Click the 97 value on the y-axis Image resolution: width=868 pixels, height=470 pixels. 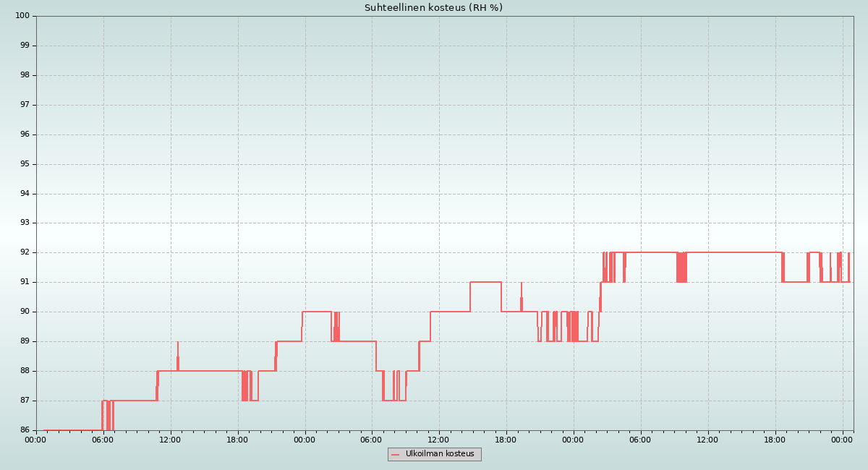(24, 105)
